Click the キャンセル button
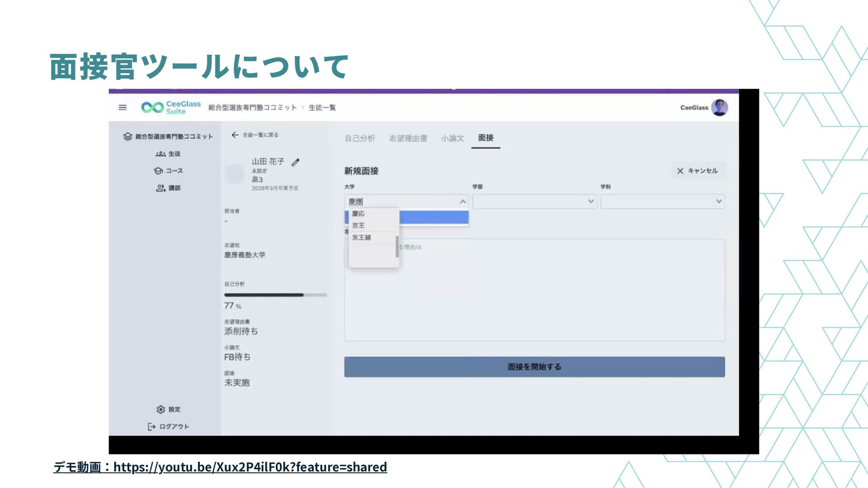Screen dimensions: 868x488 698,171
